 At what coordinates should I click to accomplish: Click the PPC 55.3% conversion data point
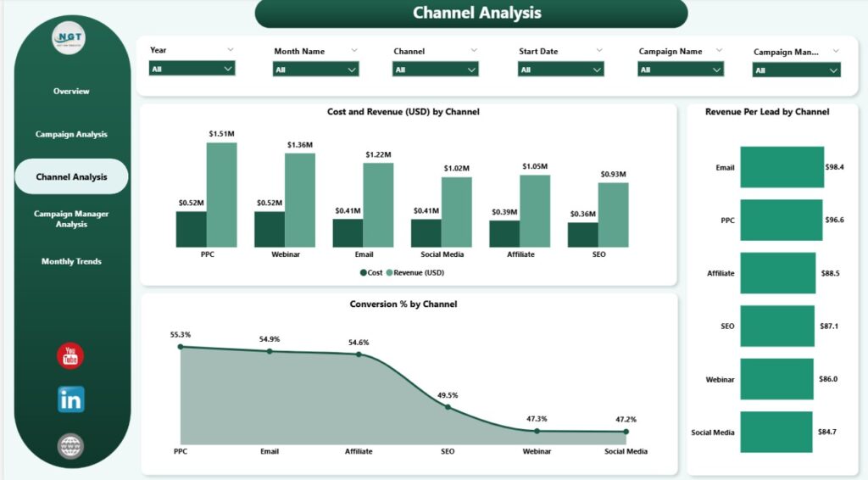click(181, 347)
